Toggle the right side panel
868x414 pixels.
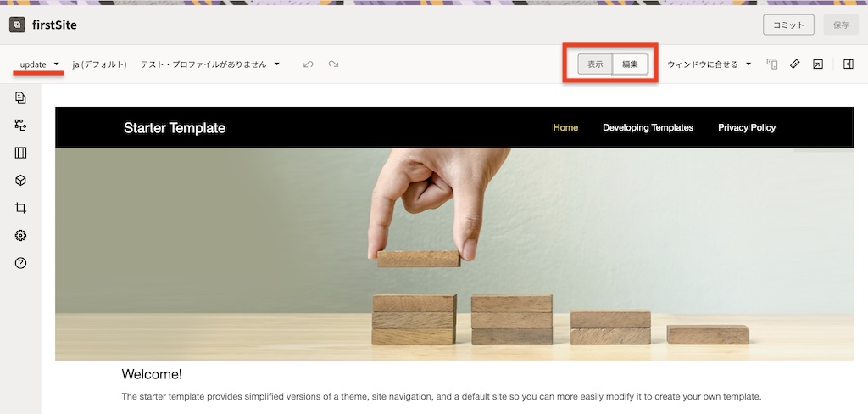pos(848,64)
